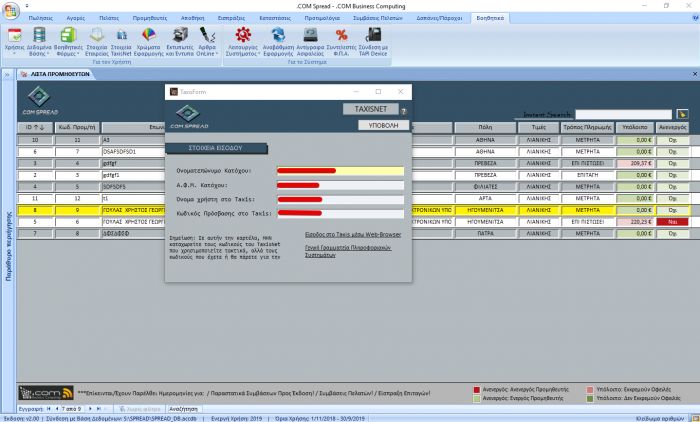The width and height of the screenshot is (700, 422).
Task: Click the red Ναι inactive cell in row 5
Action: [672, 221]
